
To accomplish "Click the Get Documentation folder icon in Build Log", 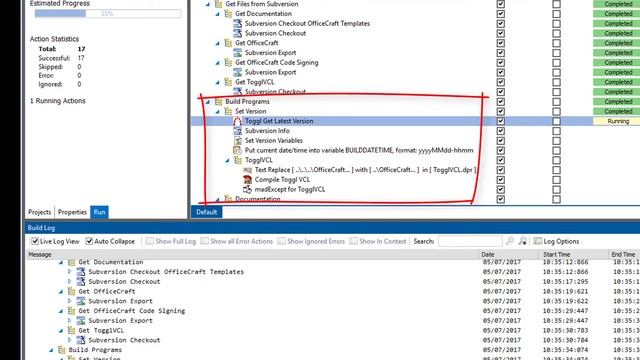I will (x=71, y=262).
